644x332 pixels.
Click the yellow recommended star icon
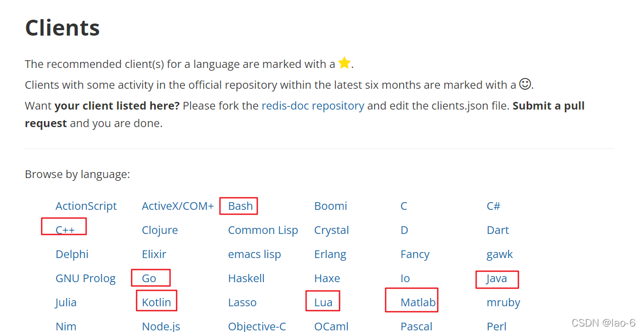(344, 63)
